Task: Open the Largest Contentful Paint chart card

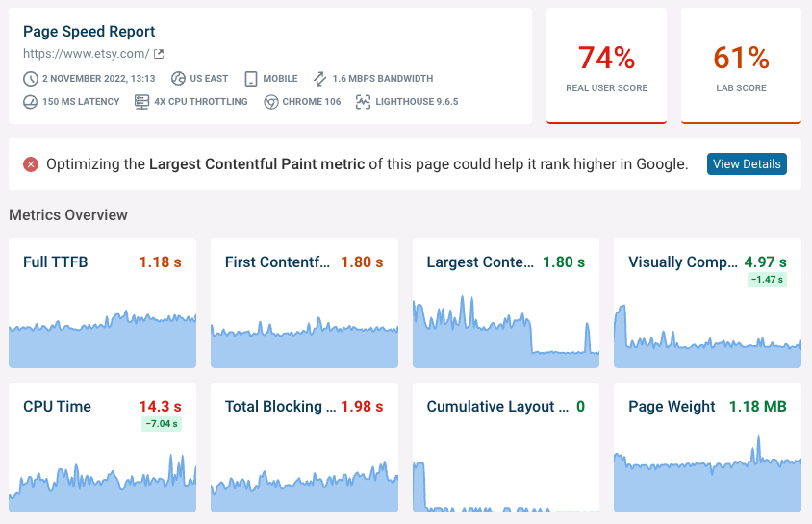Action: tap(506, 303)
